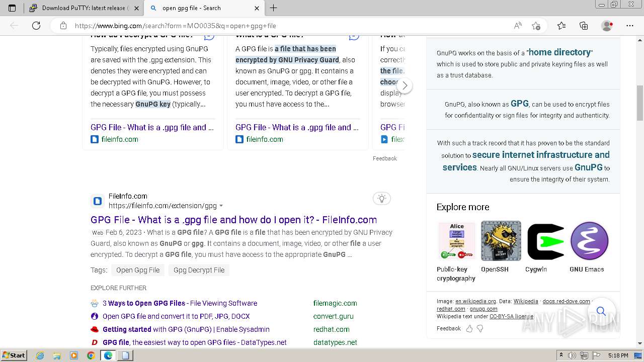Open DataTypes.net GPG file link
This screenshot has width=644, height=362.
point(195,342)
